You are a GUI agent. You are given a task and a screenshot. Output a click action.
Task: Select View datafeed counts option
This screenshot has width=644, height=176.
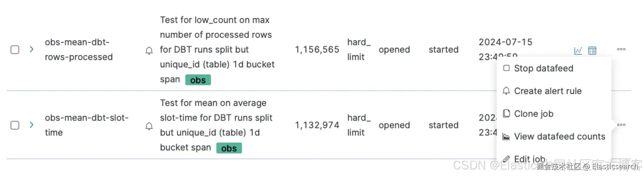[x=559, y=136]
